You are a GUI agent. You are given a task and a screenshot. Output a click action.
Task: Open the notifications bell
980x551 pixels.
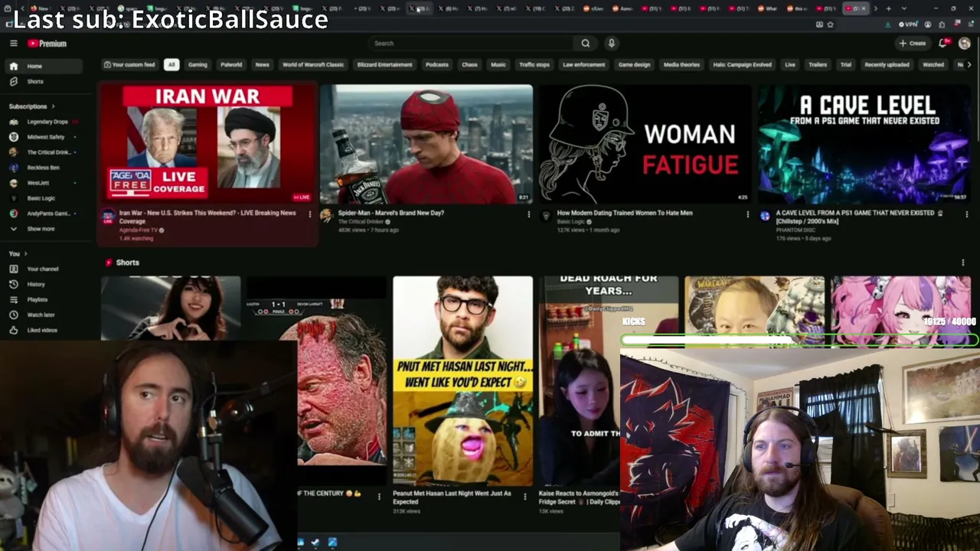coord(944,44)
